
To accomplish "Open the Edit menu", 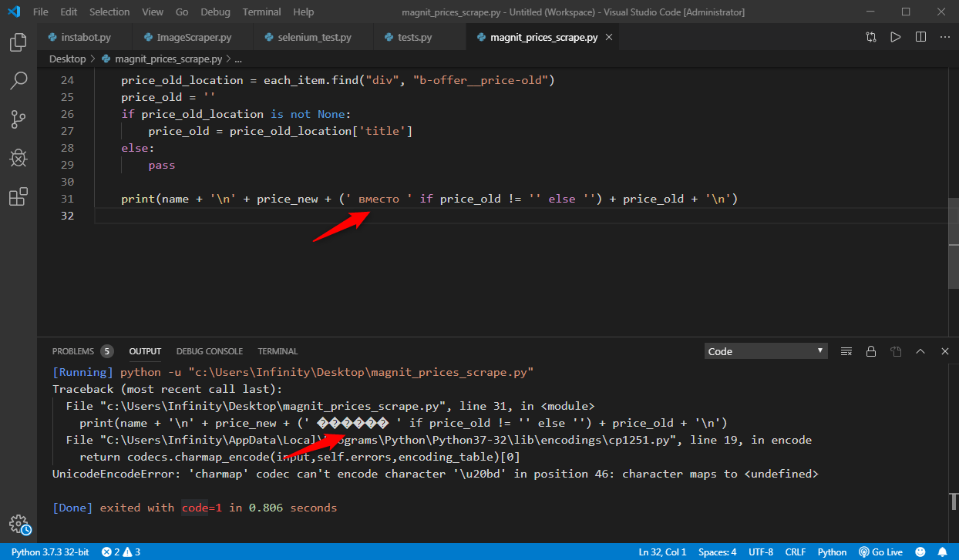I will (69, 12).
